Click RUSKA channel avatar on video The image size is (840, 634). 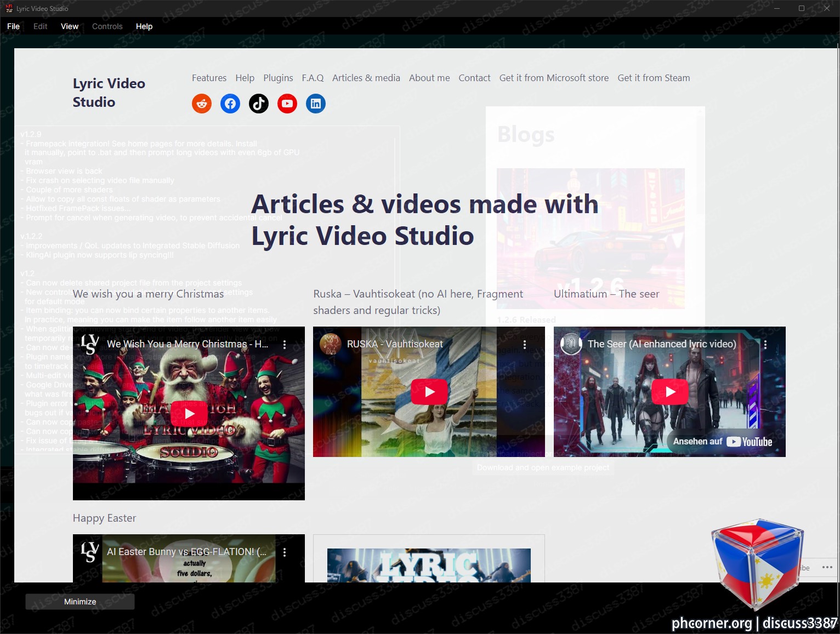[x=331, y=344]
